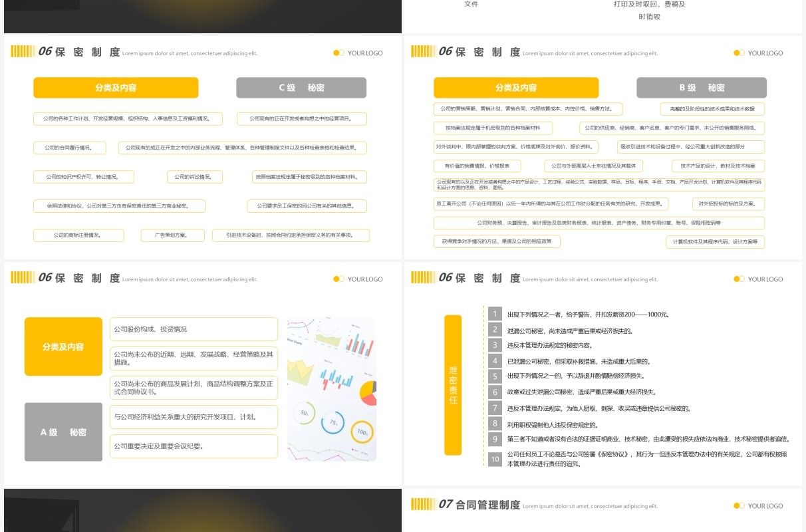
Task: Select '引进技术设备时…有关事项。' text box
Action: (291, 235)
